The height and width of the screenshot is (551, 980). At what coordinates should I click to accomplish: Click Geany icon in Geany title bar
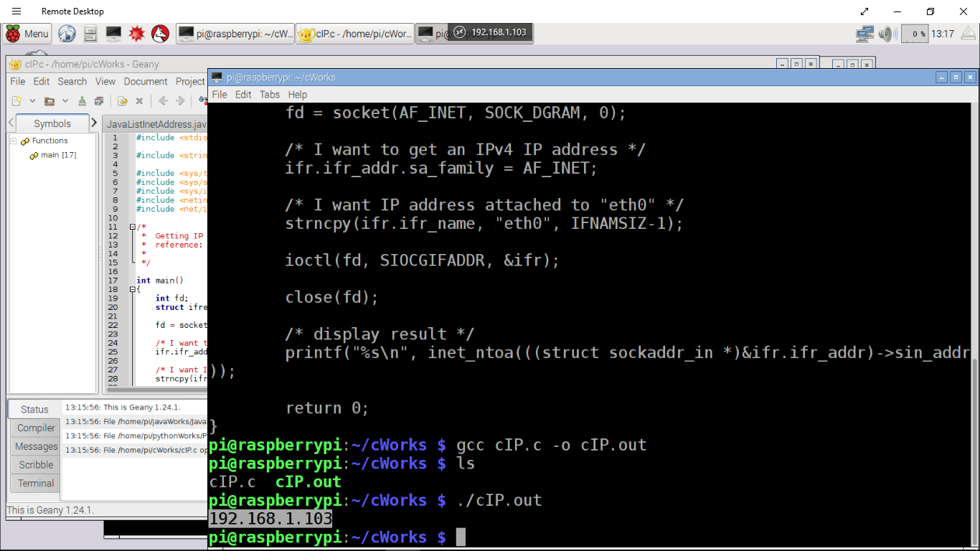14,65
